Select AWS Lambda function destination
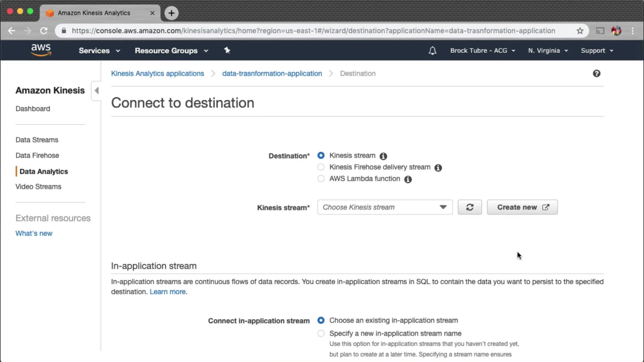The height and width of the screenshot is (362, 644). click(321, 179)
